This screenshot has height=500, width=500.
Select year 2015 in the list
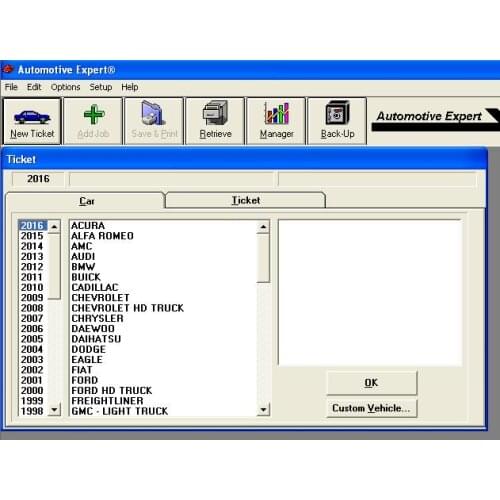point(32,236)
